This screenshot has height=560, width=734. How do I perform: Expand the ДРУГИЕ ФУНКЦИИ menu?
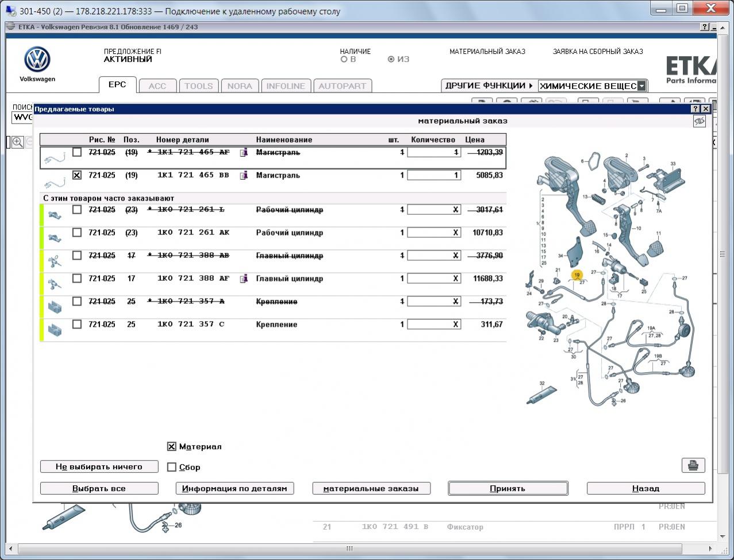[x=489, y=86]
